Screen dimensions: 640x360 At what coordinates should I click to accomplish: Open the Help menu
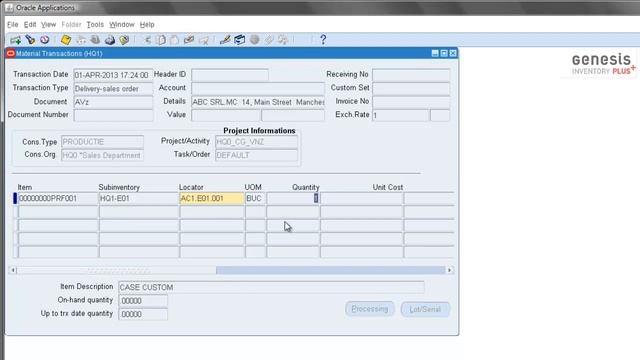pyautogui.click(x=147, y=24)
